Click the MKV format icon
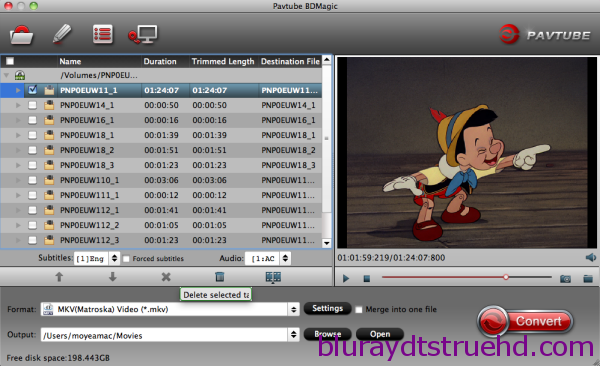The image size is (600, 366). coord(48,309)
